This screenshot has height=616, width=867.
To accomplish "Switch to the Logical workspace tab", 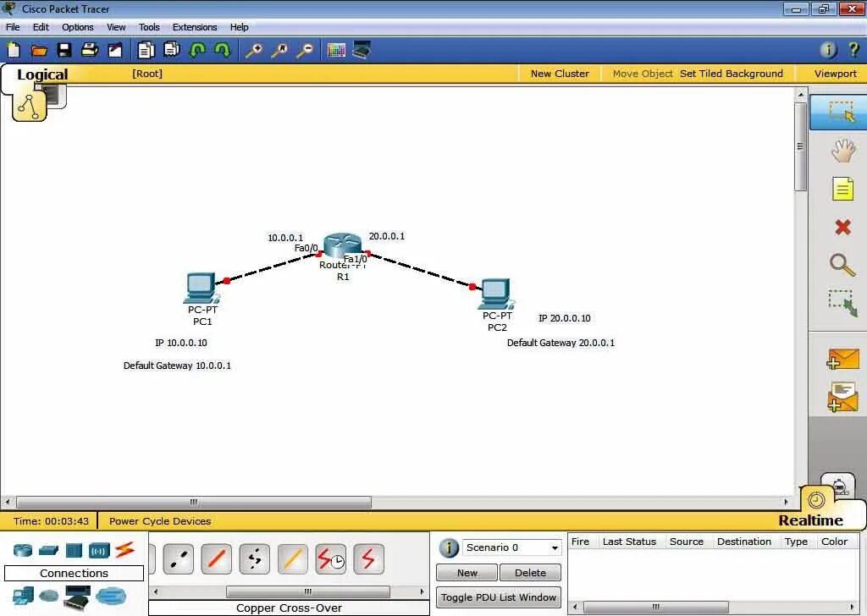I will click(42, 74).
